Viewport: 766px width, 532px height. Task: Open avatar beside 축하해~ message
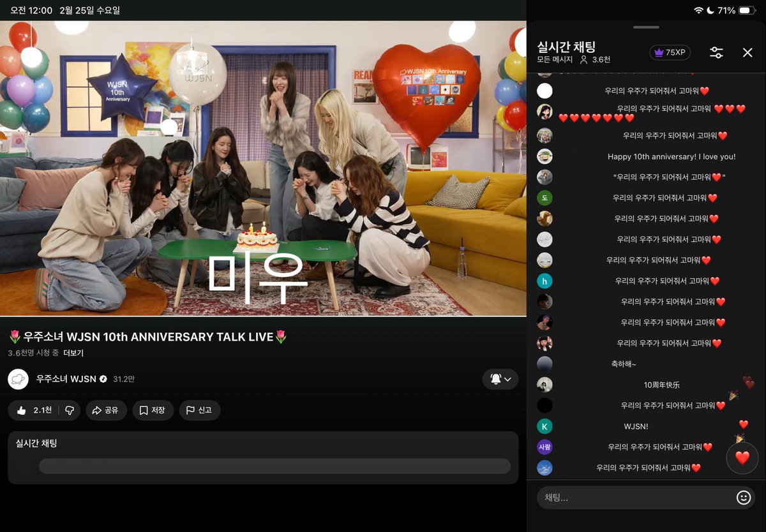[544, 364]
